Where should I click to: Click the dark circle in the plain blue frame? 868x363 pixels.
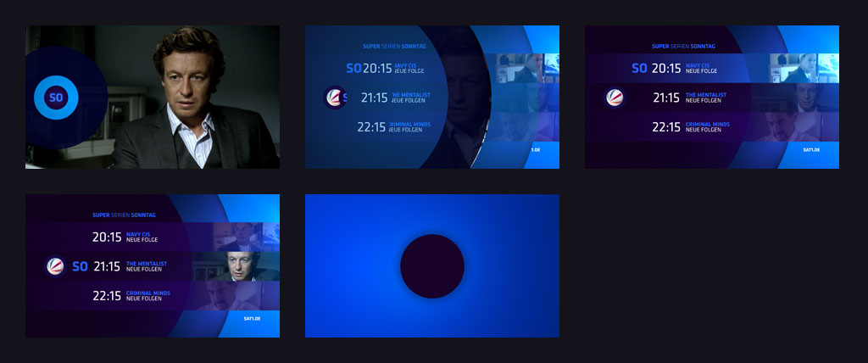(x=432, y=266)
